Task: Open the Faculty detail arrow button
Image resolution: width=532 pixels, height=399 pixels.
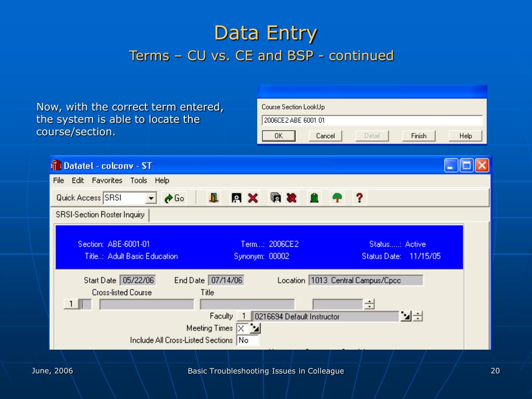Action: [x=406, y=316]
